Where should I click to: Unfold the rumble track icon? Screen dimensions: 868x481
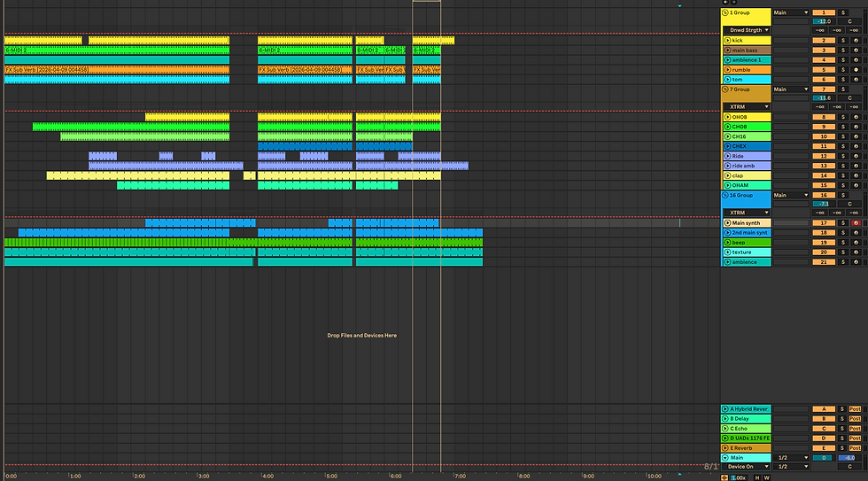coord(727,70)
